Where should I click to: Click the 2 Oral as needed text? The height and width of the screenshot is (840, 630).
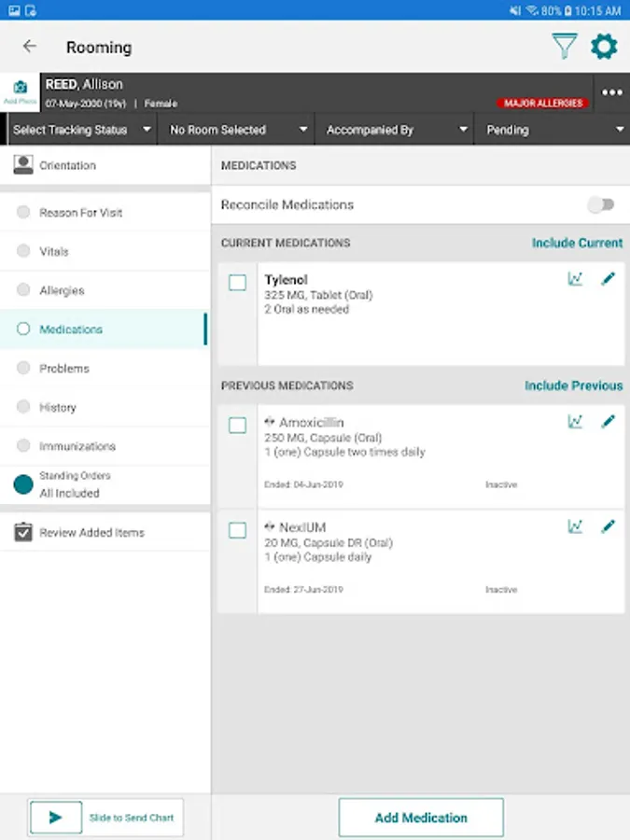(x=306, y=309)
